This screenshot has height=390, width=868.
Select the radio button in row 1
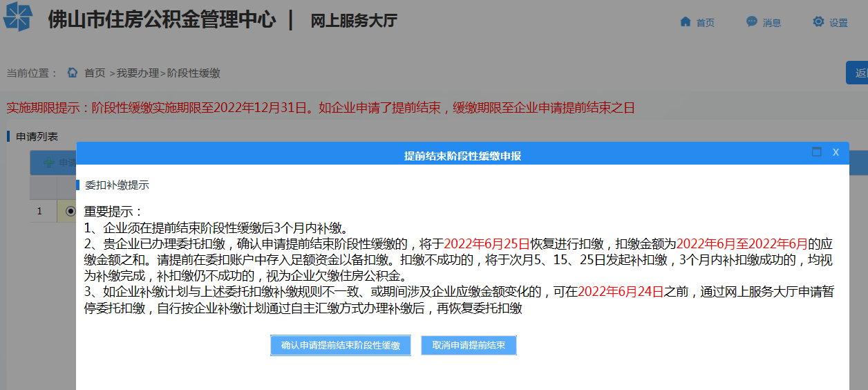click(x=70, y=211)
